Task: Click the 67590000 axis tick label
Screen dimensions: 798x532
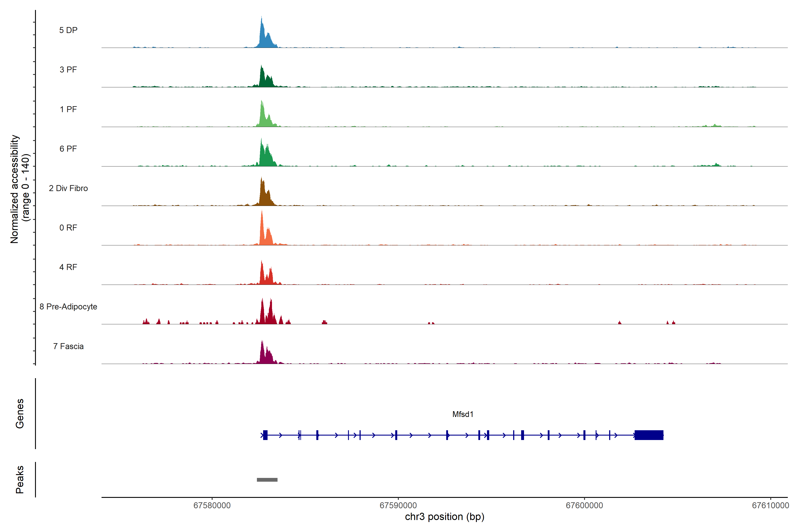Action: [398, 505]
